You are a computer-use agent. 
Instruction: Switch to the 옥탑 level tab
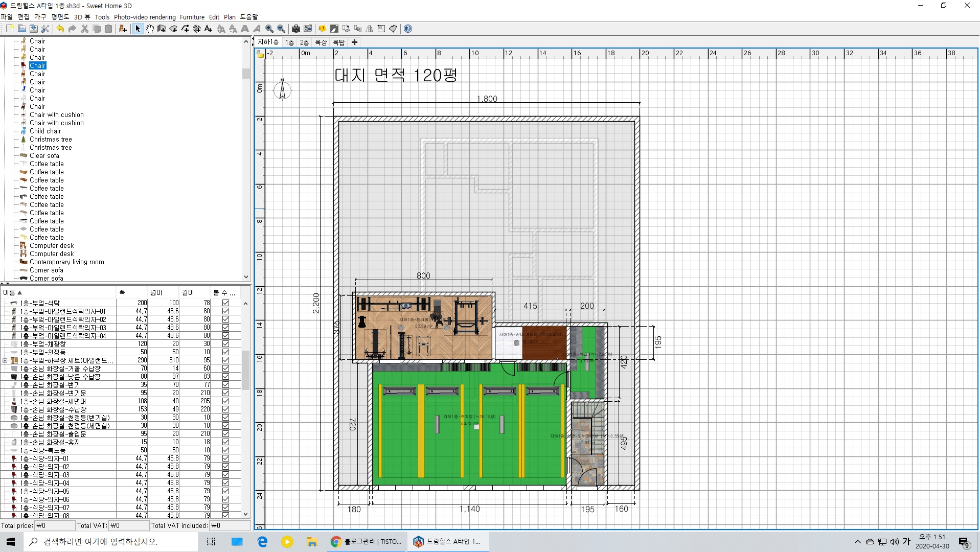(x=339, y=42)
